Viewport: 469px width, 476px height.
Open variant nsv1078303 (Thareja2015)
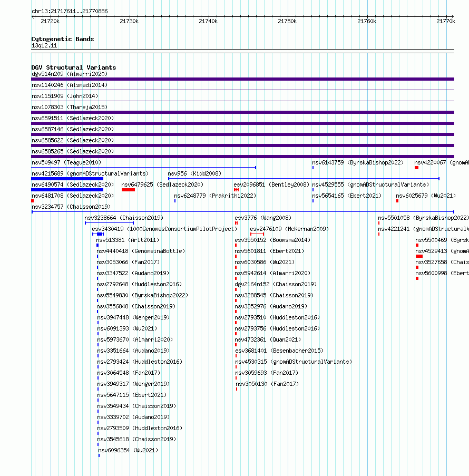pyautogui.click(x=70, y=107)
